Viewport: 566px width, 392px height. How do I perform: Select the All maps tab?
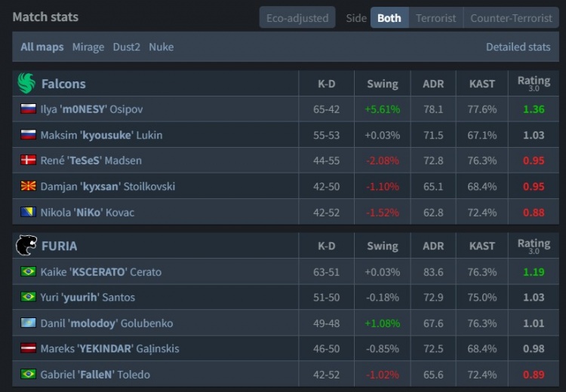[42, 47]
